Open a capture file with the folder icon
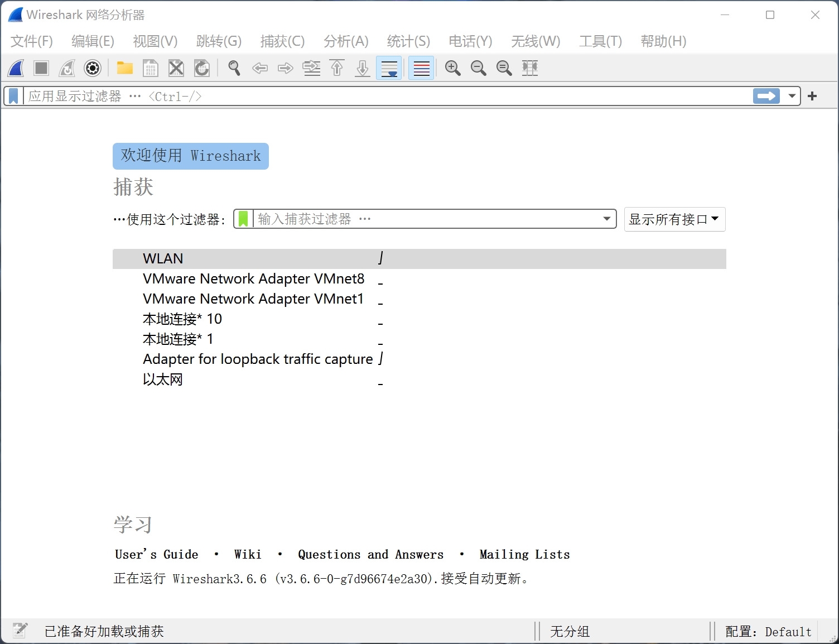 (x=124, y=68)
